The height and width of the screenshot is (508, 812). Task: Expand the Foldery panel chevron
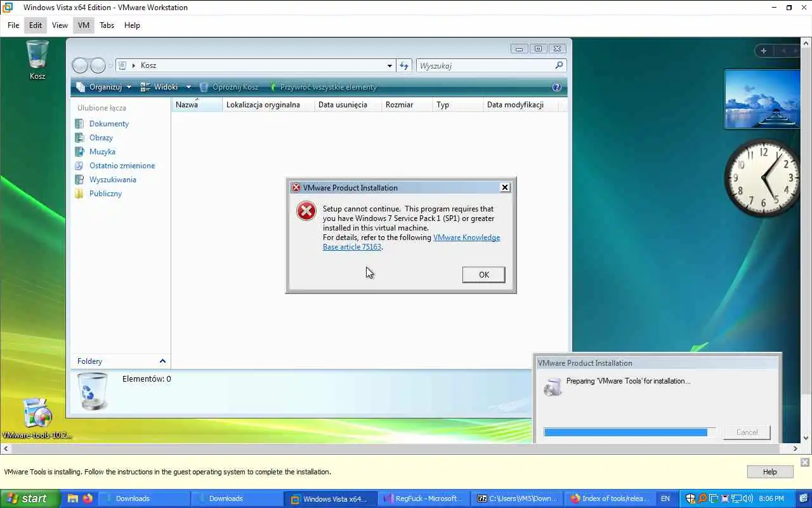tap(162, 361)
